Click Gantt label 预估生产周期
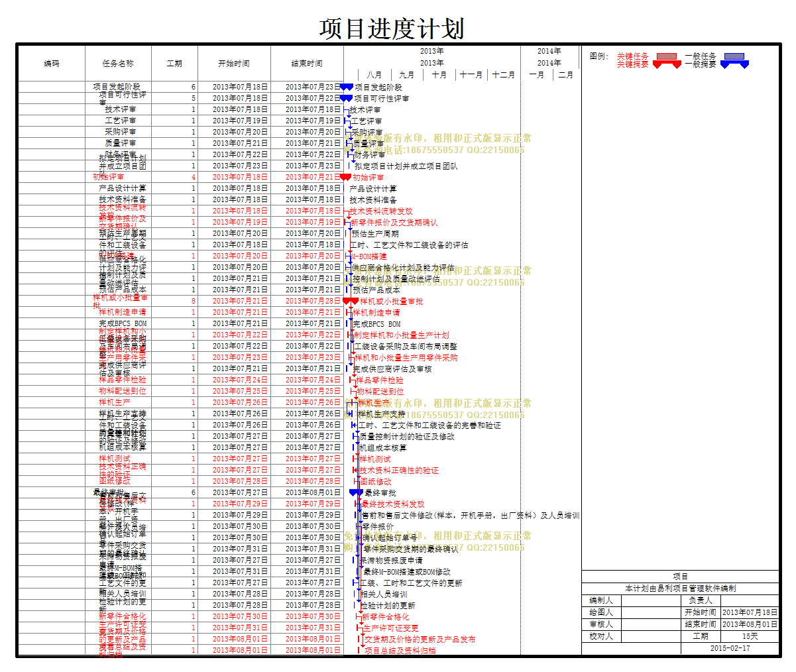 pos(375,234)
